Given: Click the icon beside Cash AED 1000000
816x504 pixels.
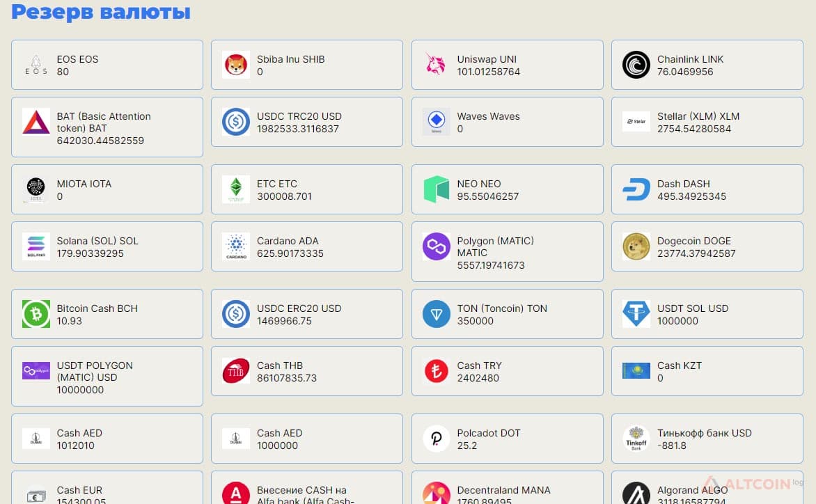Looking at the screenshot, I should point(236,439).
